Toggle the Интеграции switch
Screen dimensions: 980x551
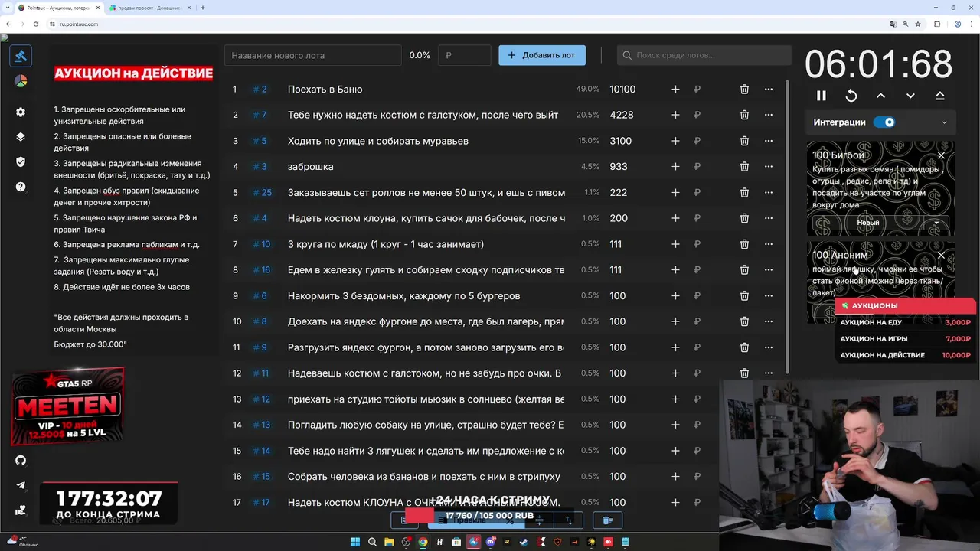point(884,122)
